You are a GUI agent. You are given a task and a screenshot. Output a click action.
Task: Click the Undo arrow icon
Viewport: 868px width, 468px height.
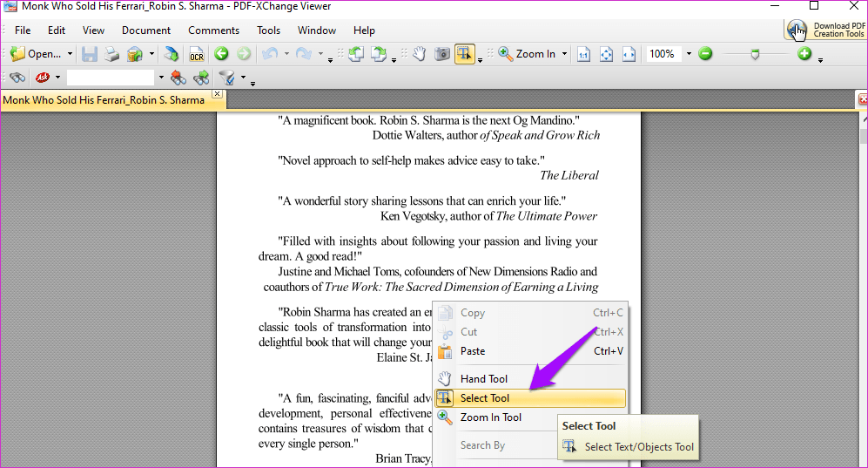(x=270, y=54)
